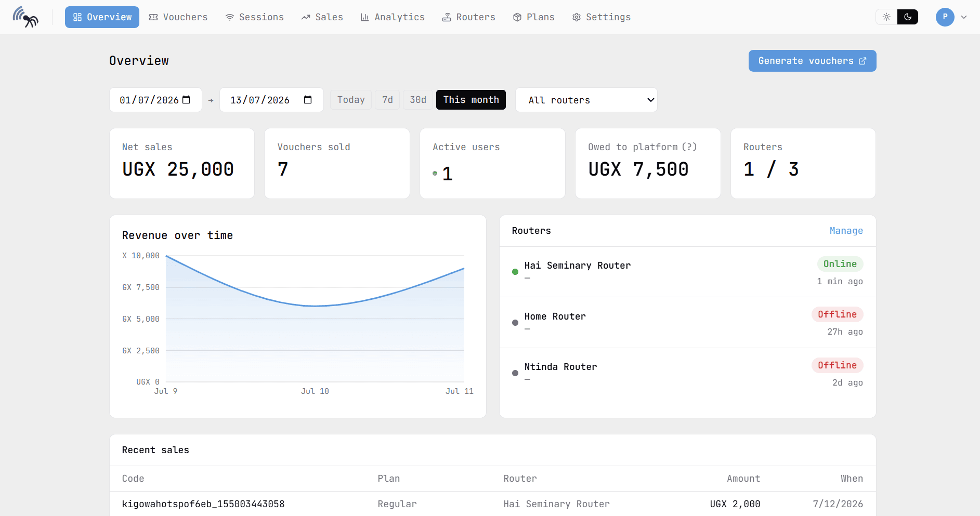Click the Plans box icon
Image resolution: width=980 pixels, height=516 pixels.
pyautogui.click(x=517, y=17)
